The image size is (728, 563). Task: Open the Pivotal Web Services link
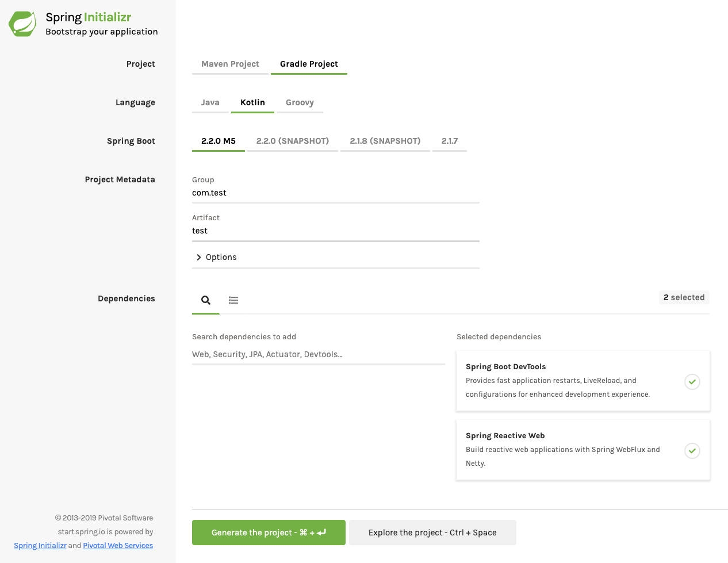[118, 546]
